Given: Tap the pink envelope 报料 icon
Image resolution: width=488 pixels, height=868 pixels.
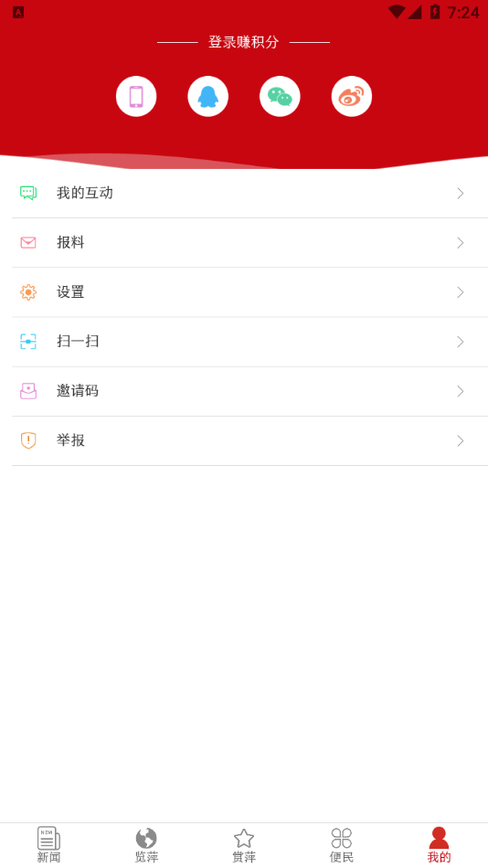Looking at the screenshot, I should click(28, 242).
